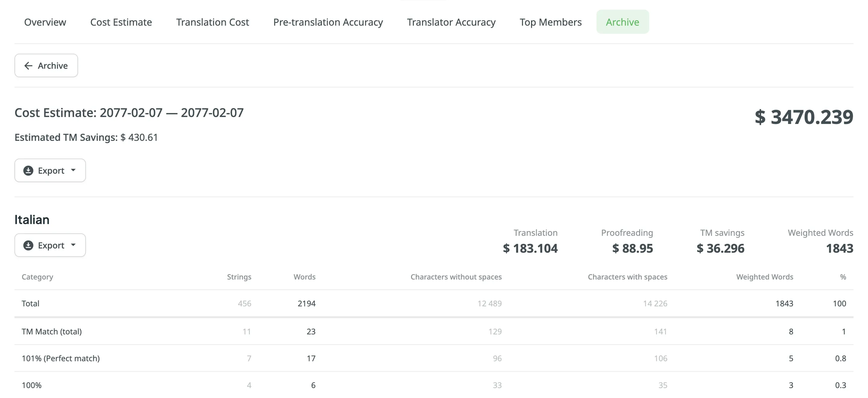Click the Category column header

coord(37,277)
